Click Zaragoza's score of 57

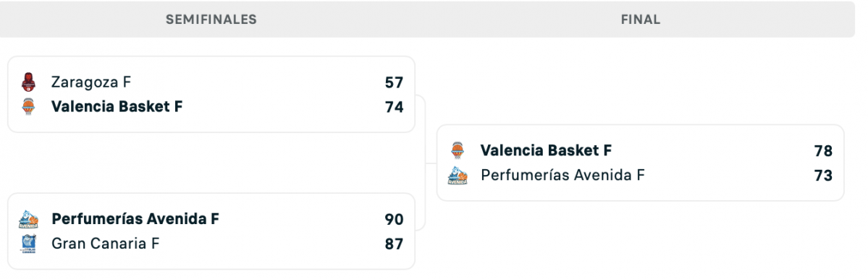pos(394,83)
